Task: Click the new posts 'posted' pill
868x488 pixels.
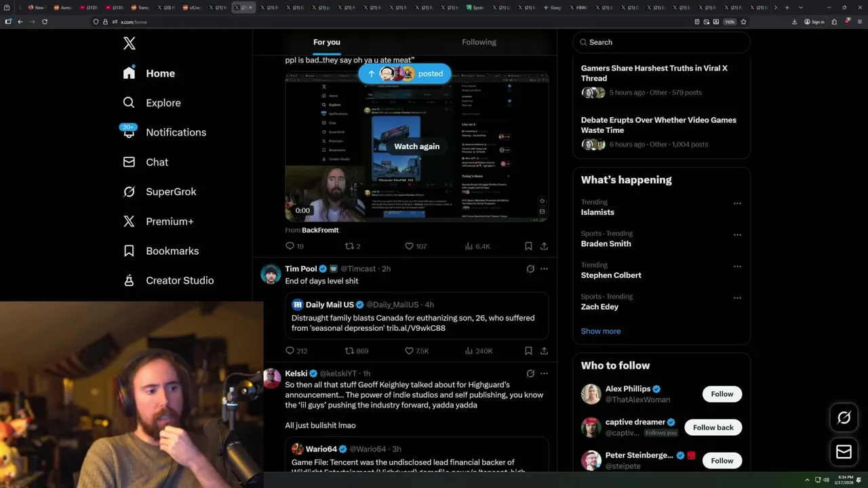Action: (405, 74)
